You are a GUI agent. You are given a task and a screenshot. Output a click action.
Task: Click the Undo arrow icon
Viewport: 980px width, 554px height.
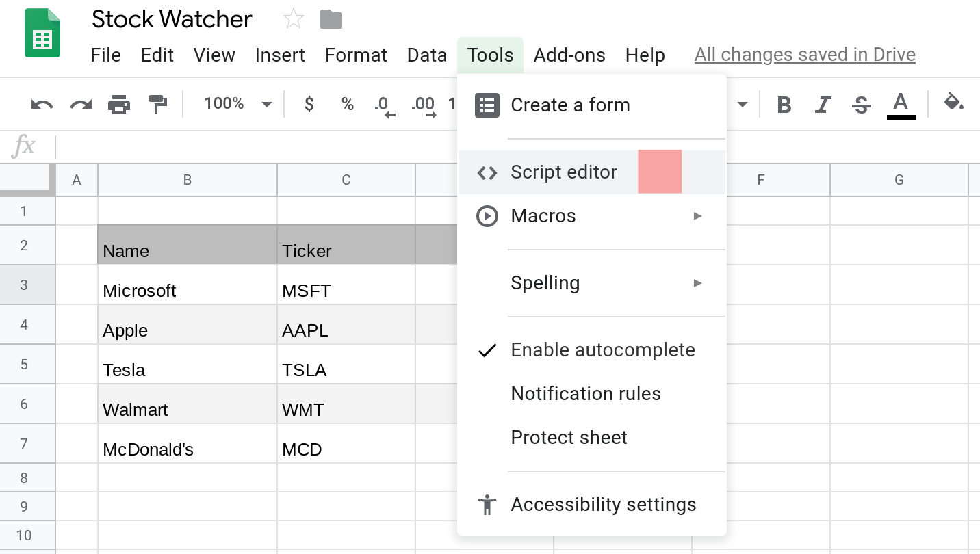[x=42, y=105]
